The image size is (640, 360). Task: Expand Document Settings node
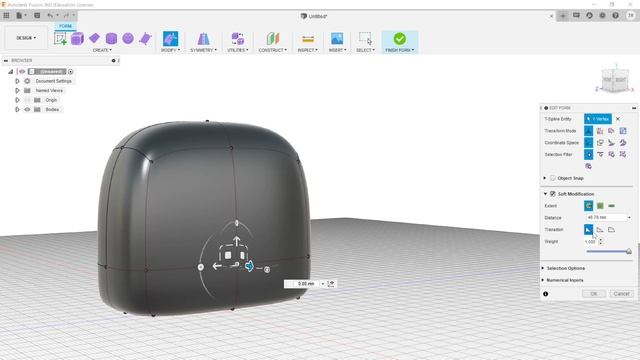pos(17,81)
